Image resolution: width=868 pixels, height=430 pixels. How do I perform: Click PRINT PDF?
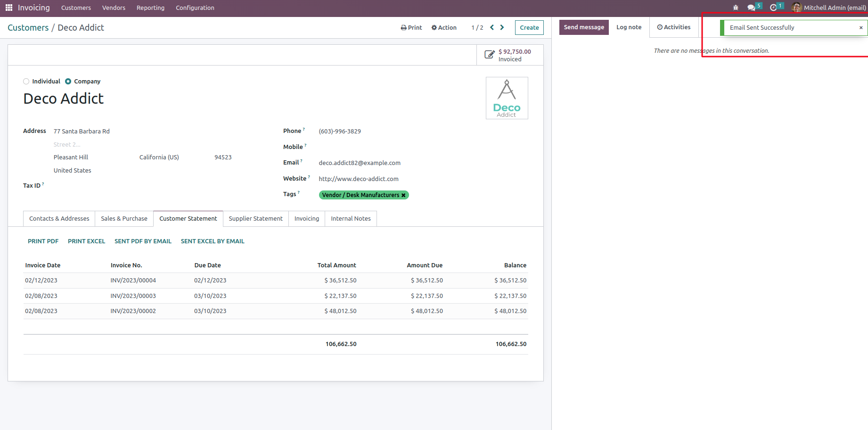point(43,241)
